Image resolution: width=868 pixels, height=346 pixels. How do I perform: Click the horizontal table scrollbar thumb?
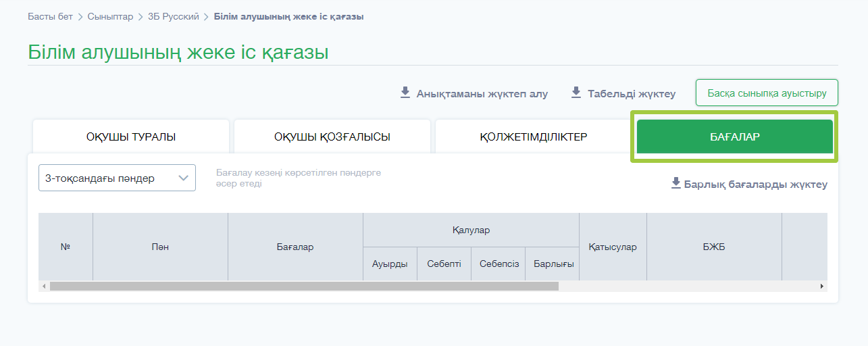tap(304, 287)
